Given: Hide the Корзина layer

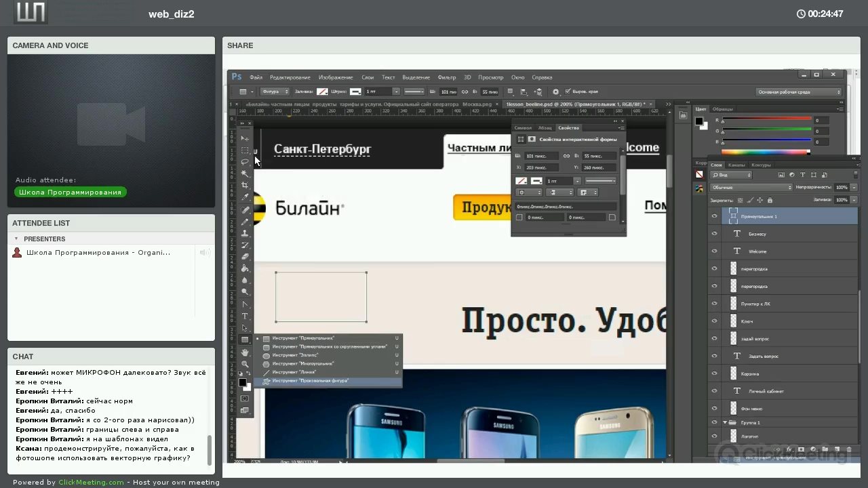Looking at the screenshot, I should [x=714, y=373].
